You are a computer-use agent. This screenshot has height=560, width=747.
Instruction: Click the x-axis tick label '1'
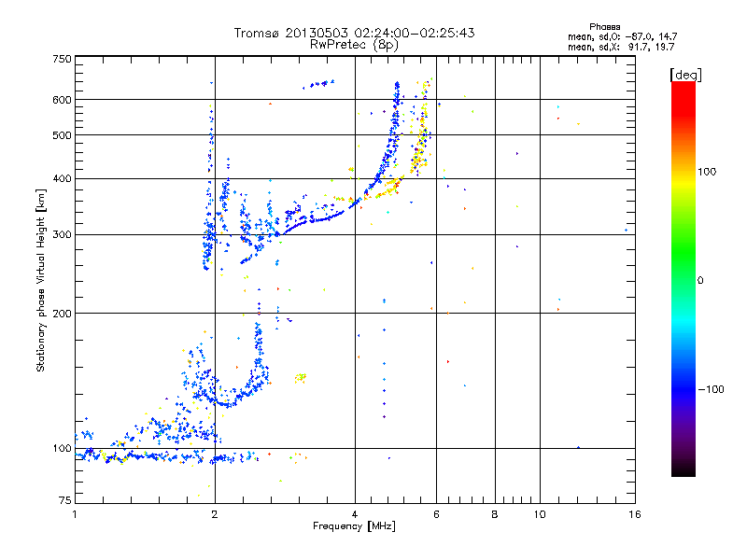75,514
